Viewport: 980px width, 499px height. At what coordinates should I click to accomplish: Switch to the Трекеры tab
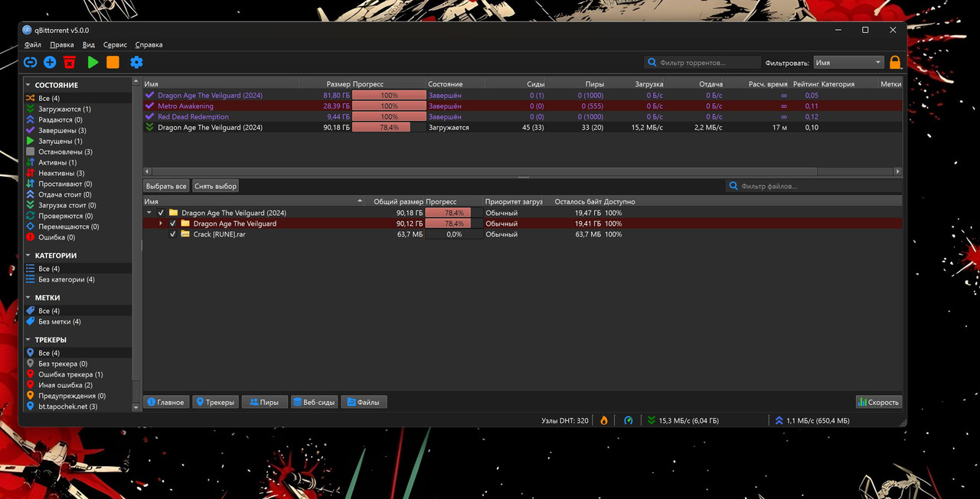click(215, 402)
